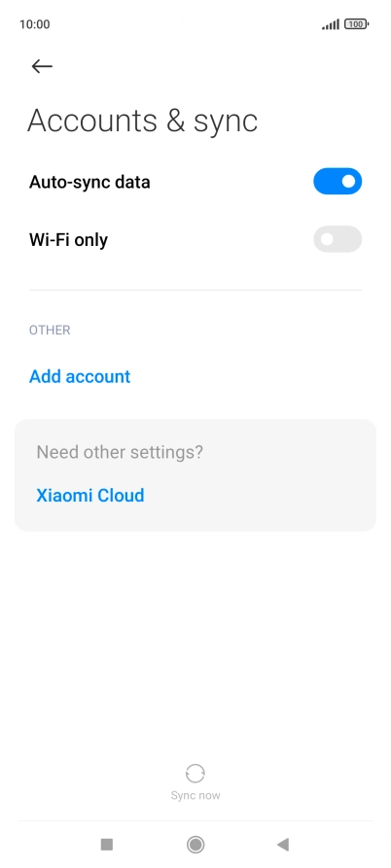The width and height of the screenshot is (391, 868).
Task: Turn off the Auto-sync data switch
Action: pyautogui.click(x=338, y=182)
